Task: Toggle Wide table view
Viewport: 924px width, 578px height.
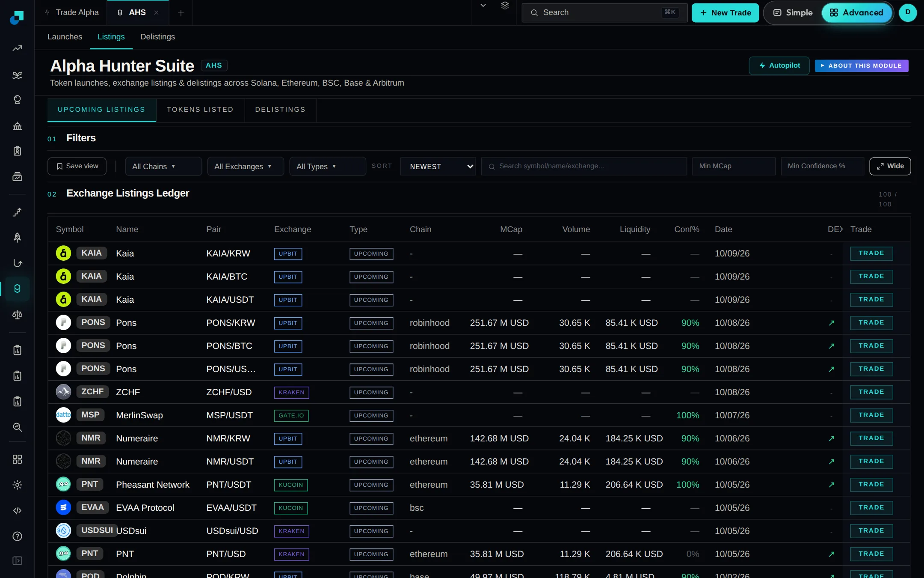Action: (x=890, y=166)
